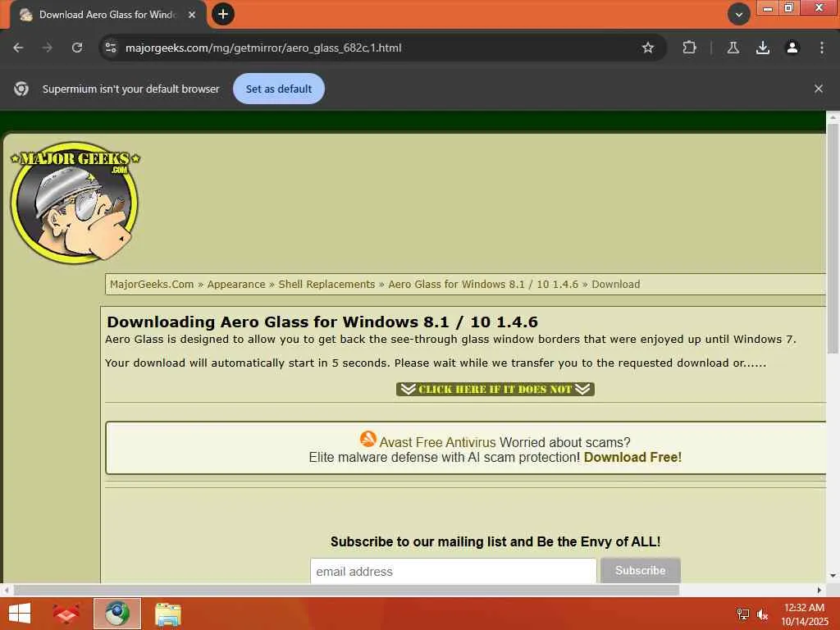This screenshot has height=630, width=840.
Task: Click the forward navigation arrow
Action: pyautogui.click(x=48, y=48)
